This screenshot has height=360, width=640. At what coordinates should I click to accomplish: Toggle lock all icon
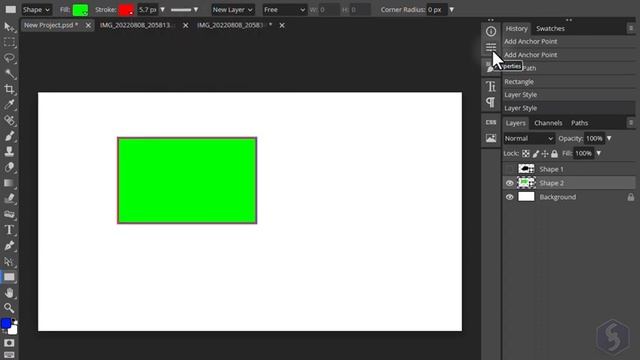coord(554,153)
